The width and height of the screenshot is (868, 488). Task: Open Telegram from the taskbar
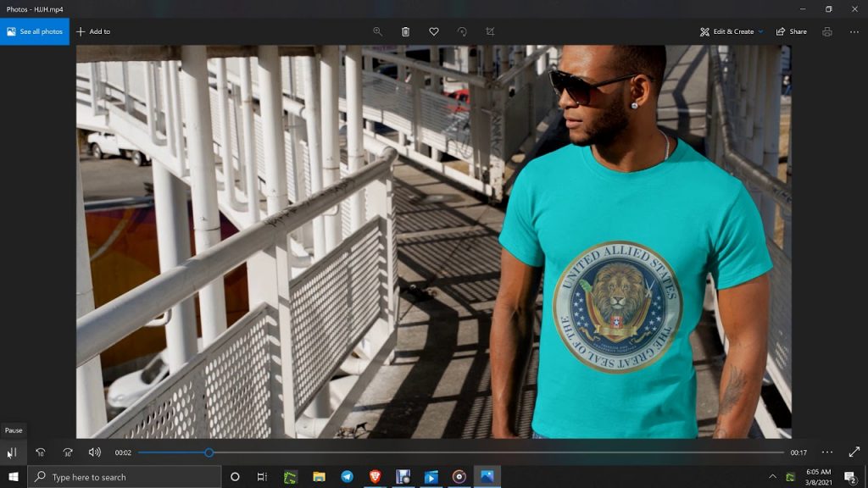coord(347,477)
